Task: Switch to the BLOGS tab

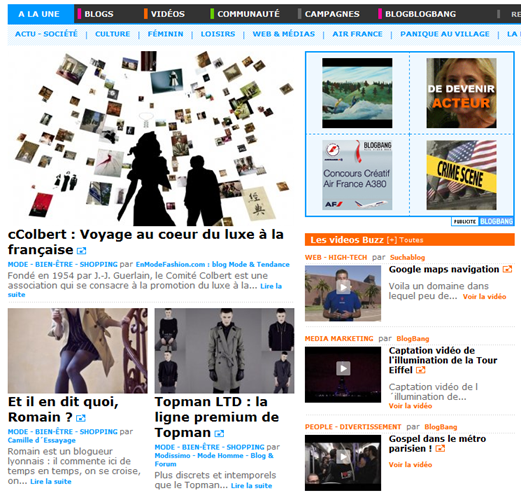Action: tap(99, 14)
